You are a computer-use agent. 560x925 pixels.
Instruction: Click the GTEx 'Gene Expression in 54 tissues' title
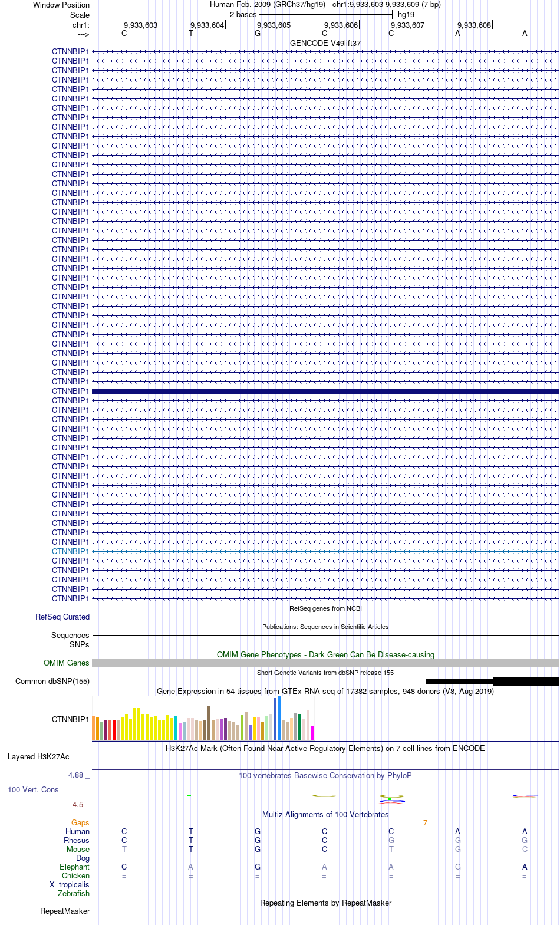coord(325,691)
